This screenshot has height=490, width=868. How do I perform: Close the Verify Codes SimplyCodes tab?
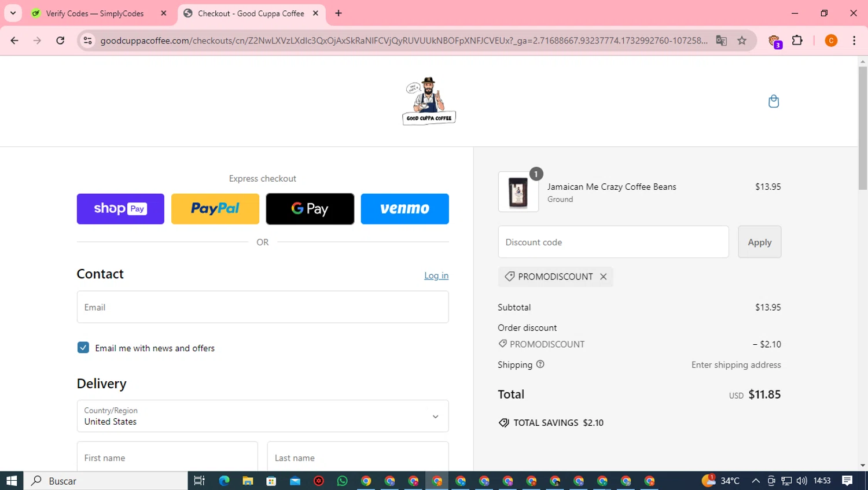click(x=163, y=13)
